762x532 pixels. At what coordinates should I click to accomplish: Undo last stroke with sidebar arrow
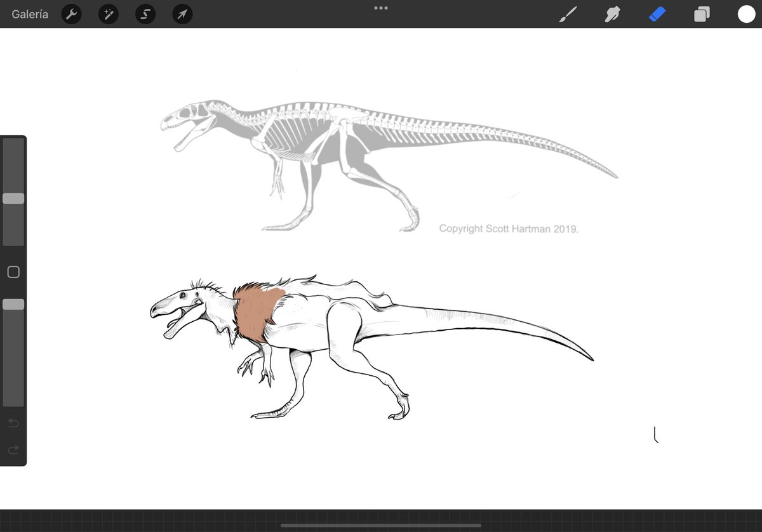click(x=13, y=423)
